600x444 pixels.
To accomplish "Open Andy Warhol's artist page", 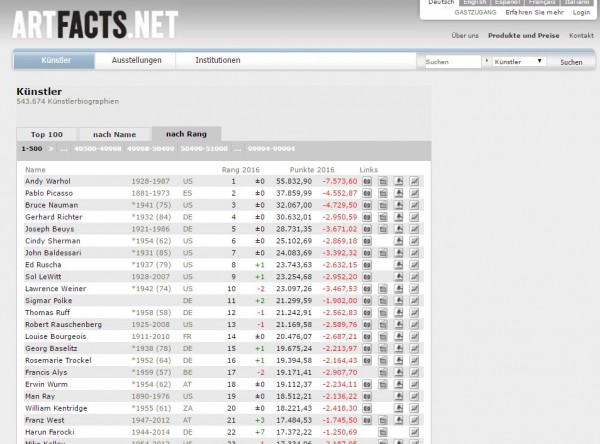I will coord(48,181).
